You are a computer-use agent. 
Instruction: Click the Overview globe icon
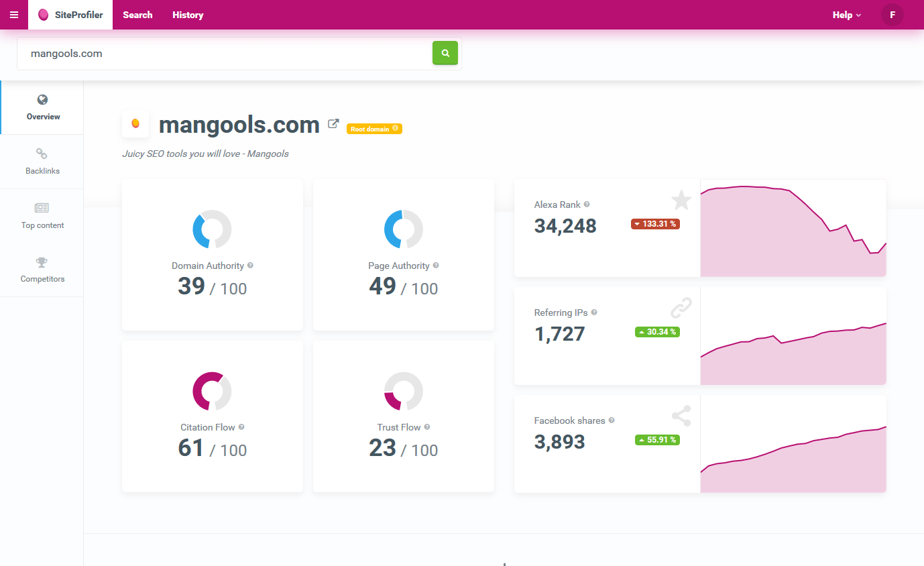43,100
